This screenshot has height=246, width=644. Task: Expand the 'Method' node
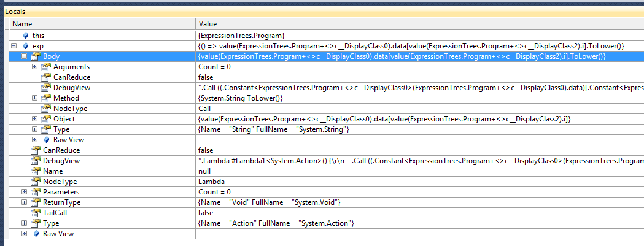point(35,98)
